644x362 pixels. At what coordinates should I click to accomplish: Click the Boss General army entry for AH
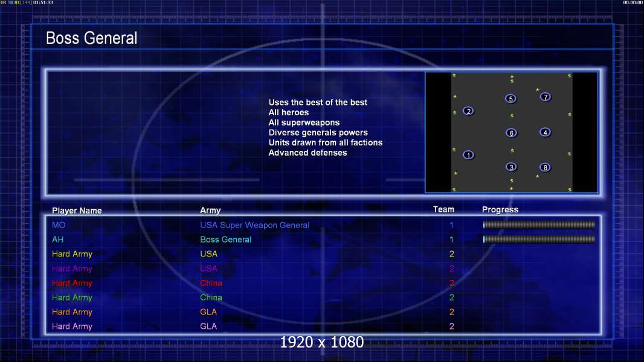225,240
